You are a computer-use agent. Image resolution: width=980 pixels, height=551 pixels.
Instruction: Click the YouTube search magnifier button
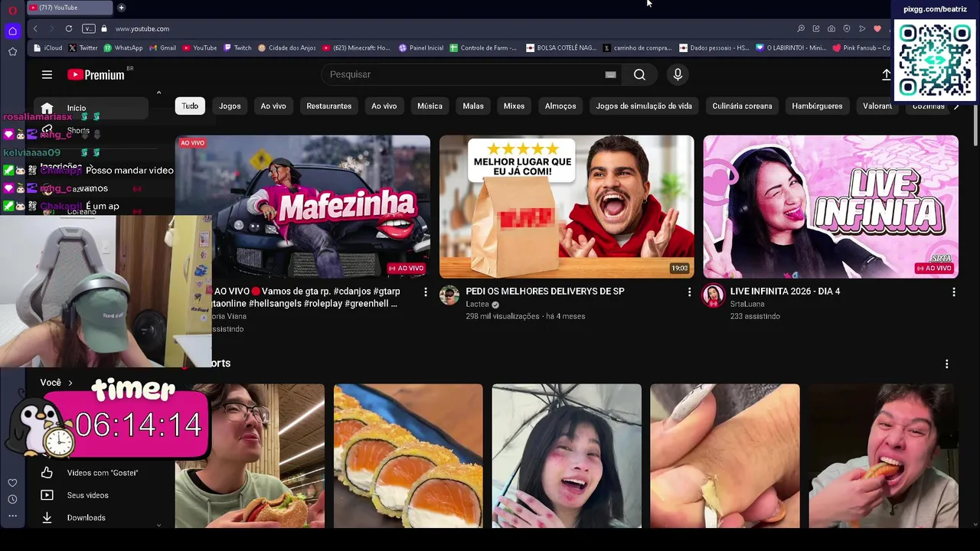pyautogui.click(x=639, y=74)
